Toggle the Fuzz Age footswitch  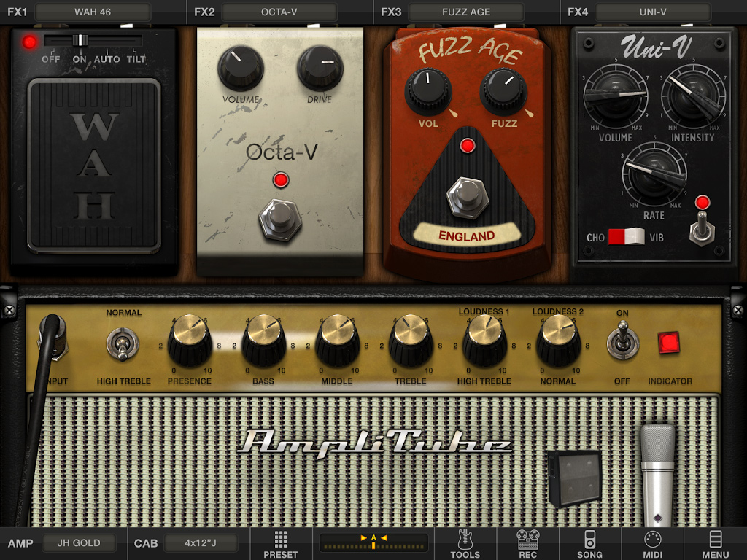(468, 197)
